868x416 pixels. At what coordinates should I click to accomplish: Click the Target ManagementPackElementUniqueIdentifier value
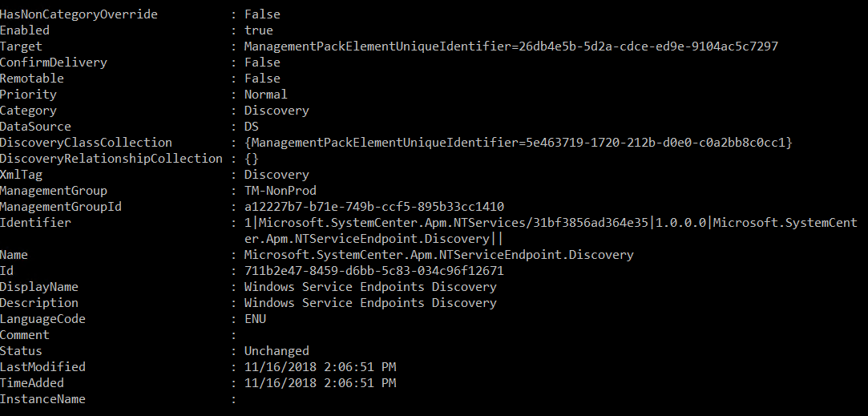pos(511,46)
